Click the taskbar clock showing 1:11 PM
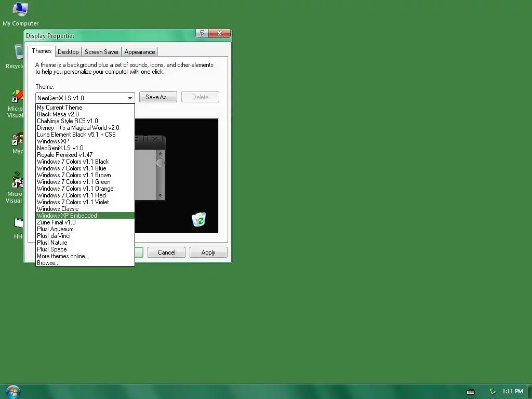 pos(513,391)
